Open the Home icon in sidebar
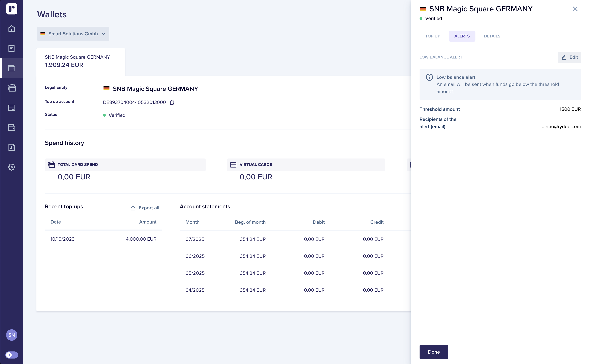This screenshot has width=589, height=364. click(11, 29)
